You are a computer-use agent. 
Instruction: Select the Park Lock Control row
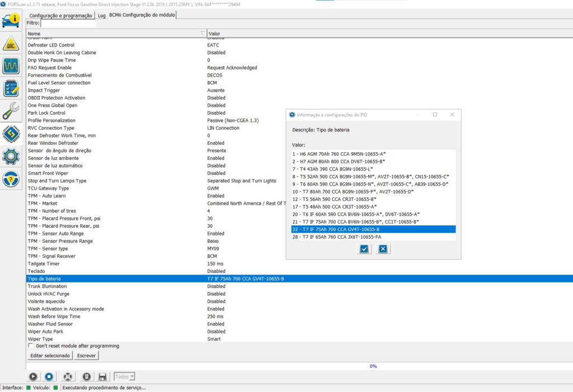coord(300,113)
